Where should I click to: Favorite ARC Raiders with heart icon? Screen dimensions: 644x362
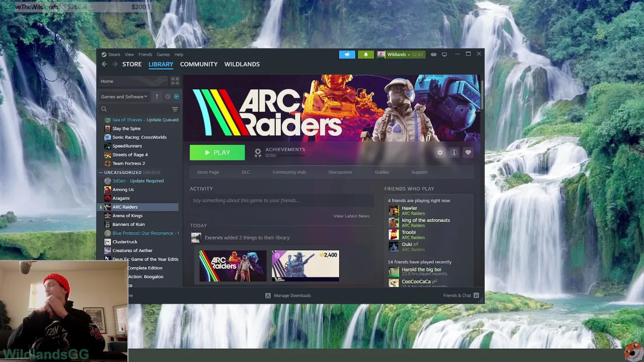pyautogui.click(x=468, y=153)
